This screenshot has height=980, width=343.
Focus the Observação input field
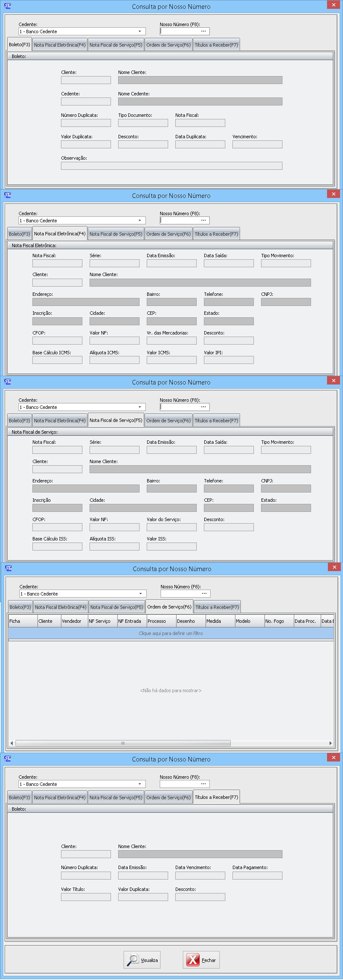coord(171,166)
